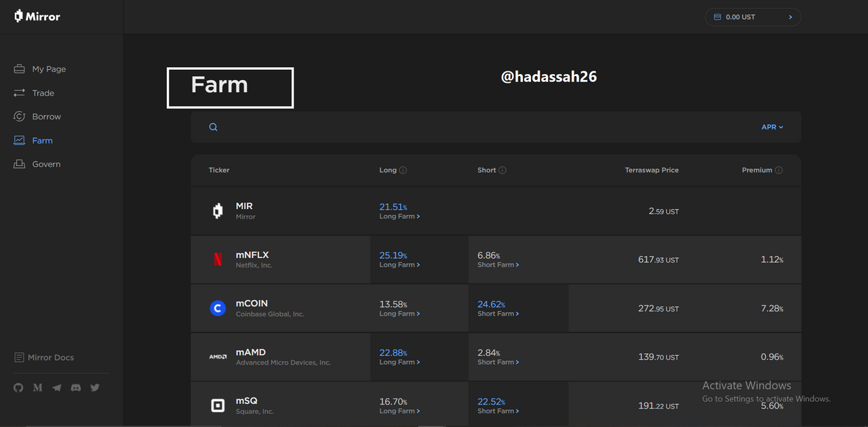
Task: Open My Page briefcase icon
Action: [x=19, y=69]
